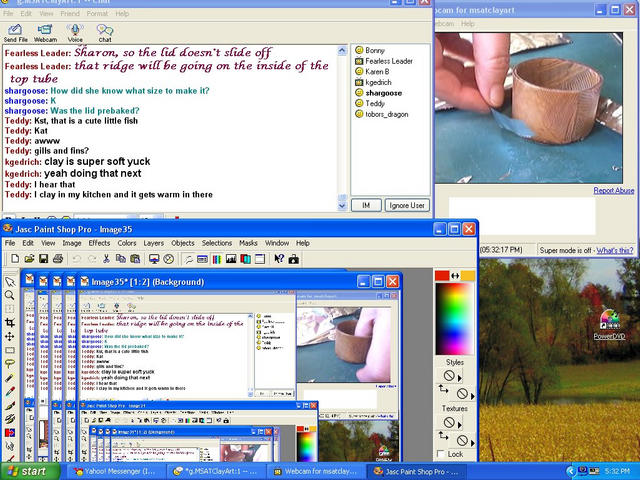Select shargoose in chat user list

coord(383,93)
